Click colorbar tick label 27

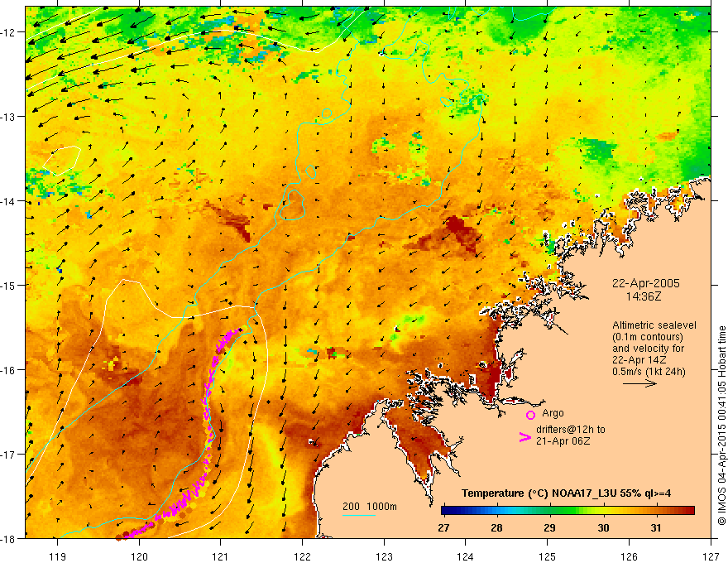point(443,527)
